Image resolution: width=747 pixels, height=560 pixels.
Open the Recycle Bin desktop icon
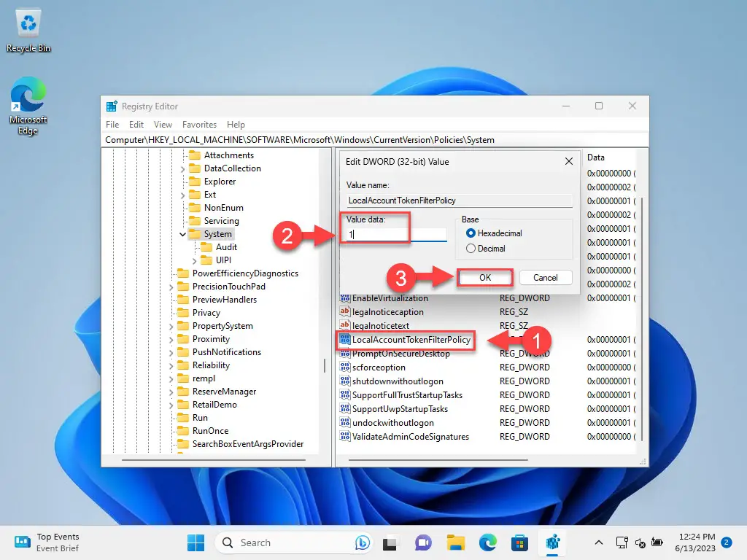tap(28, 26)
